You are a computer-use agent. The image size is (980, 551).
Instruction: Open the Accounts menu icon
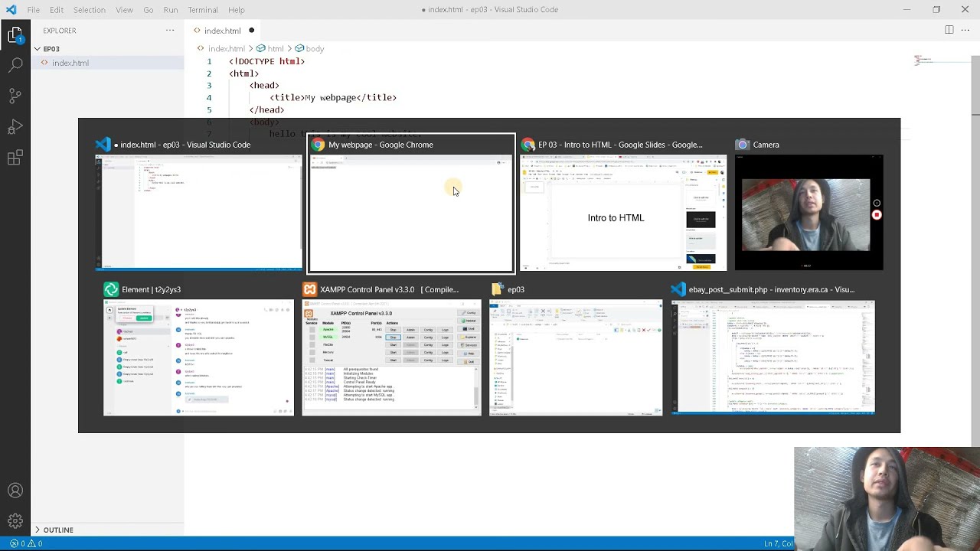tap(15, 491)
